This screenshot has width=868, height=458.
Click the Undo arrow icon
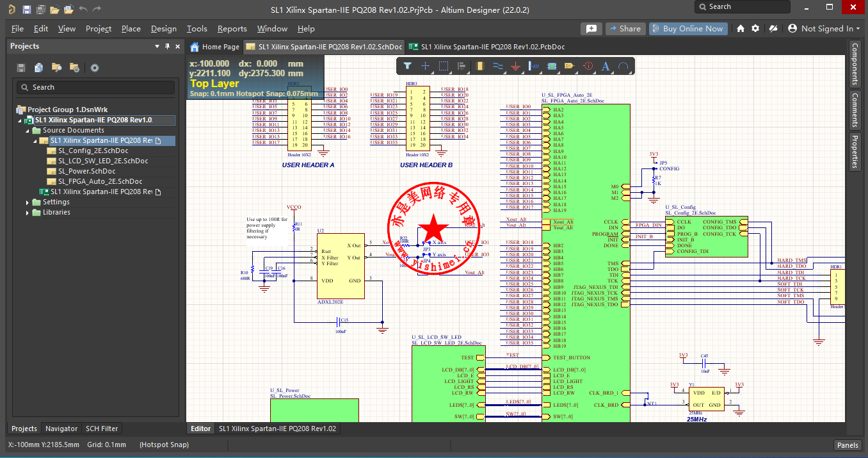83,10
